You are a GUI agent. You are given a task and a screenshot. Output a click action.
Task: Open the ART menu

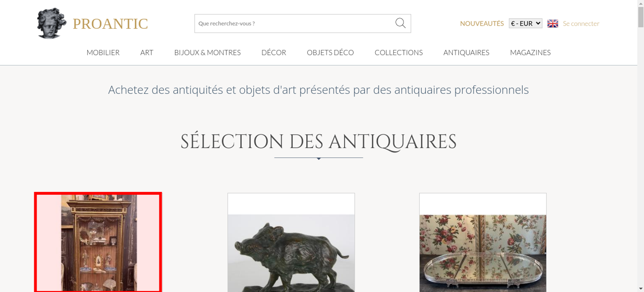[x=147, y=52]
